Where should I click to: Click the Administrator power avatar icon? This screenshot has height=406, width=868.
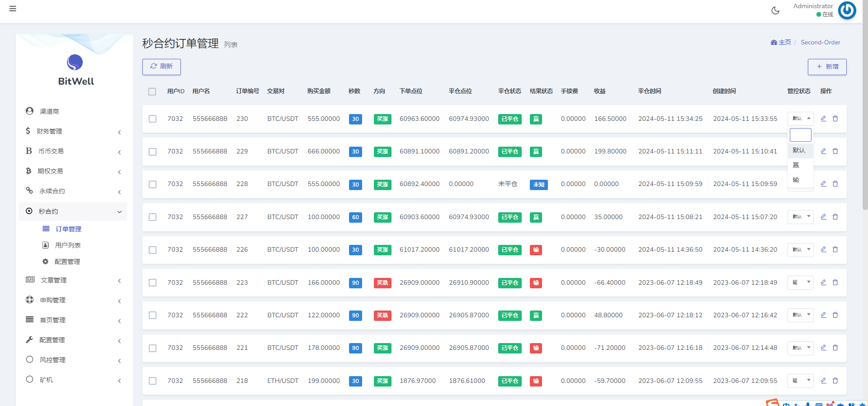pos(847,10)
